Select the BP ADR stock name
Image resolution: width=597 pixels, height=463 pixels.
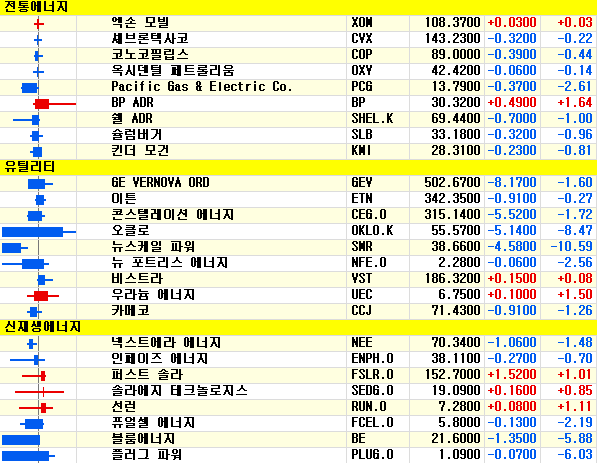click(132, 103)
